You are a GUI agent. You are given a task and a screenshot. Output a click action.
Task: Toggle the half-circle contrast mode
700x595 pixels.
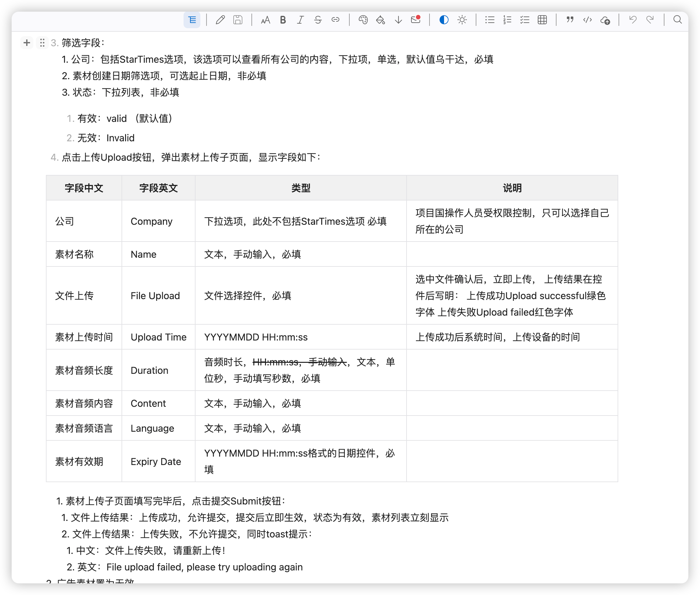point(444,20)
